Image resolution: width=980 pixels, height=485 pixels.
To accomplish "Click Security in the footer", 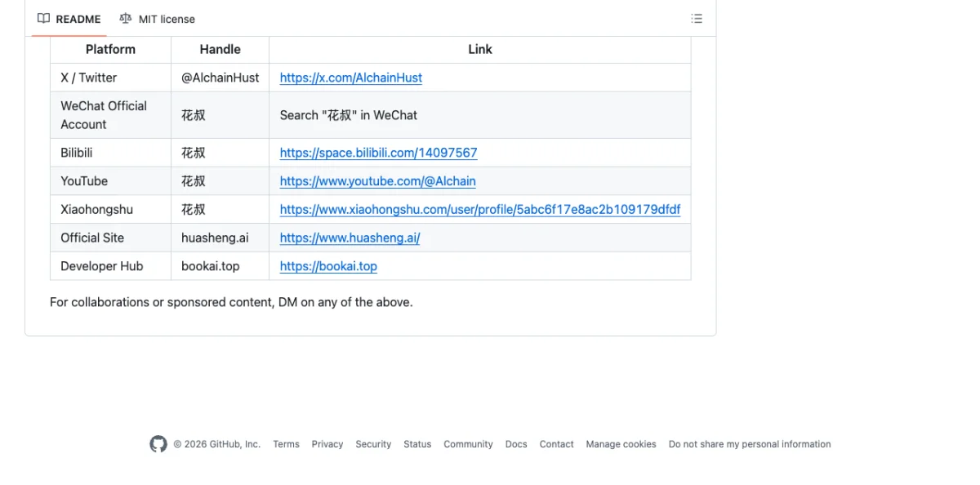I will coord(373,444).
